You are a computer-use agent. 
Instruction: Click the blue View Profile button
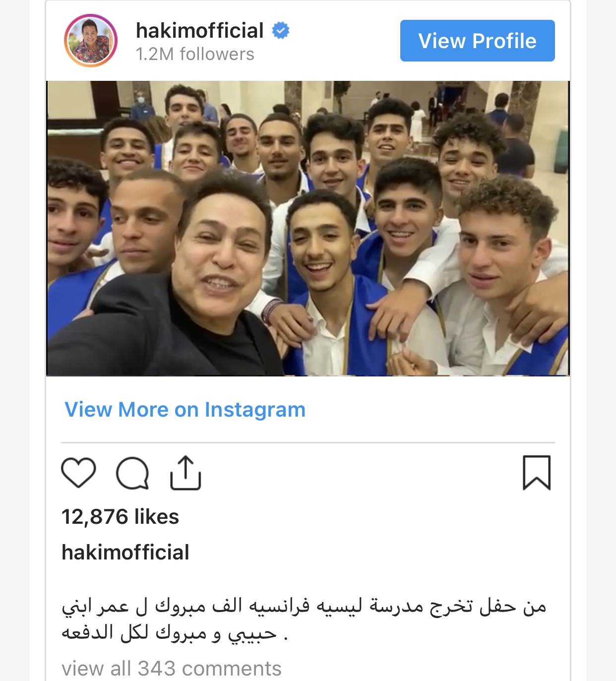tap(478, 41)
